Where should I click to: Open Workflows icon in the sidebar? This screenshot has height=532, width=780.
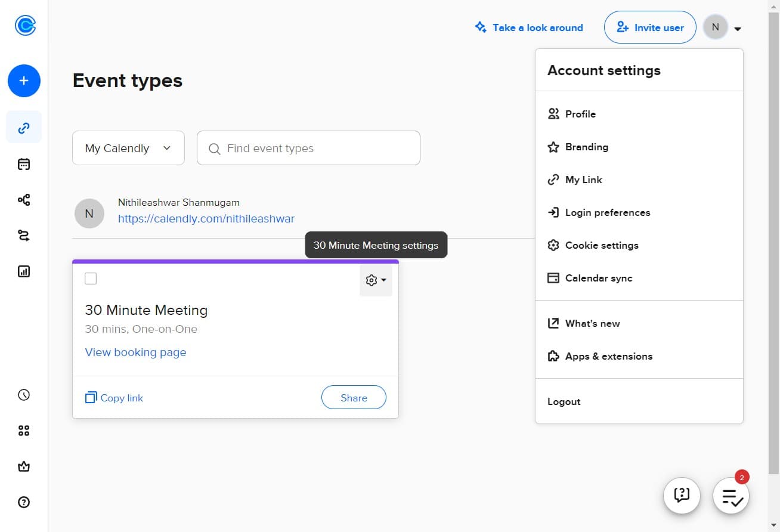click(x=24, y=200)
